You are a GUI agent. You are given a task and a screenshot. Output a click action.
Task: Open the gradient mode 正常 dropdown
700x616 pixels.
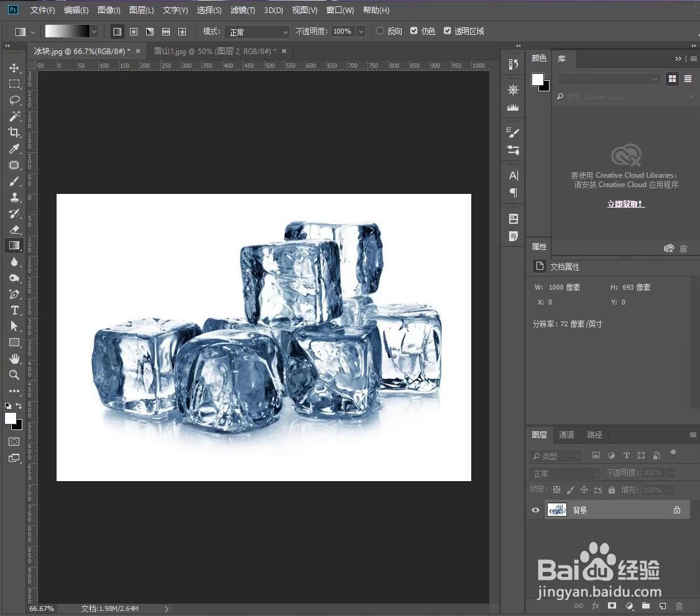[x=257, y=32]
